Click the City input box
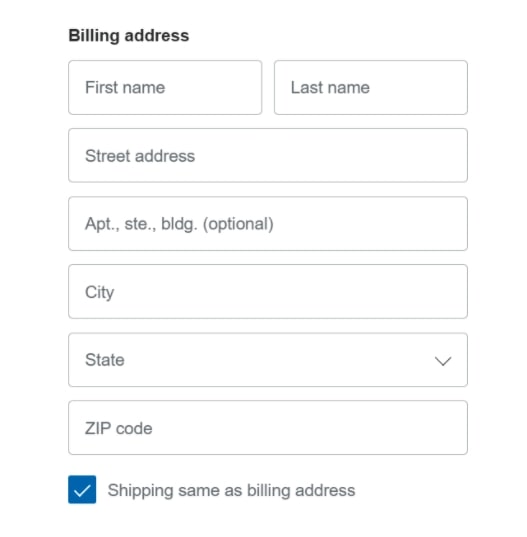 tap(268, 291)
